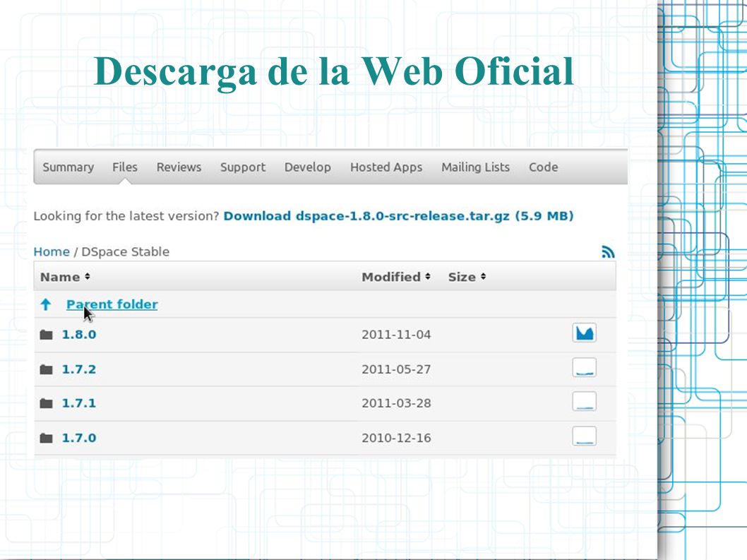Click the 2011-11-04 modified date
The height and width of the screenshot is (560, 747).
396,335
